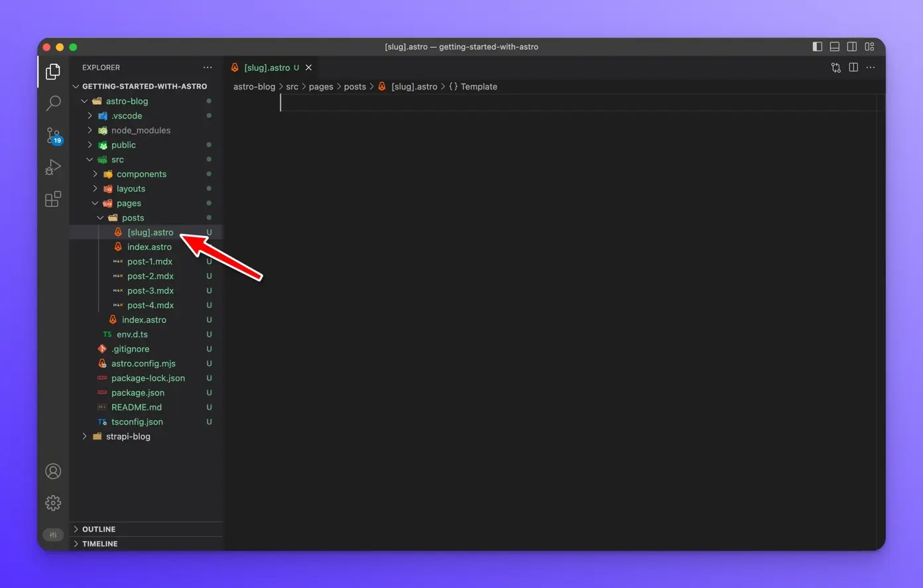Open post-2.mdx file
Image resolution: width=923 pixels, height=588 pixels.
click(146, 276)
